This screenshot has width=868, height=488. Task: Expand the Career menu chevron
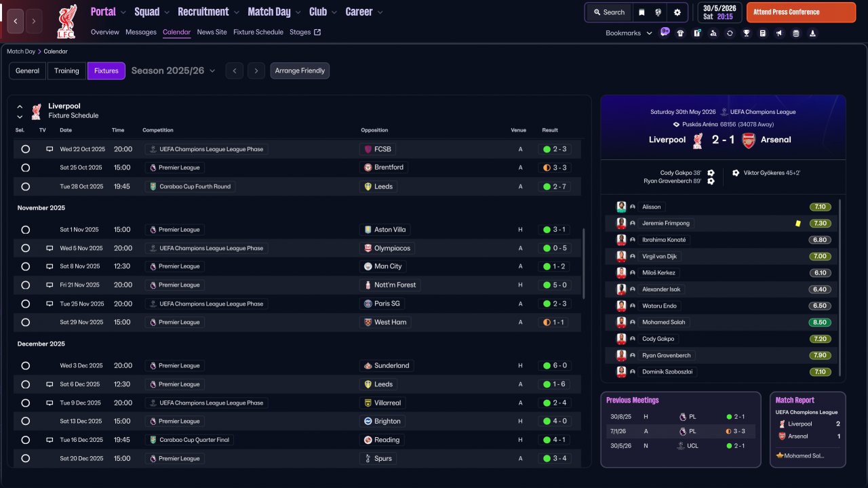(x=380, y=12)
